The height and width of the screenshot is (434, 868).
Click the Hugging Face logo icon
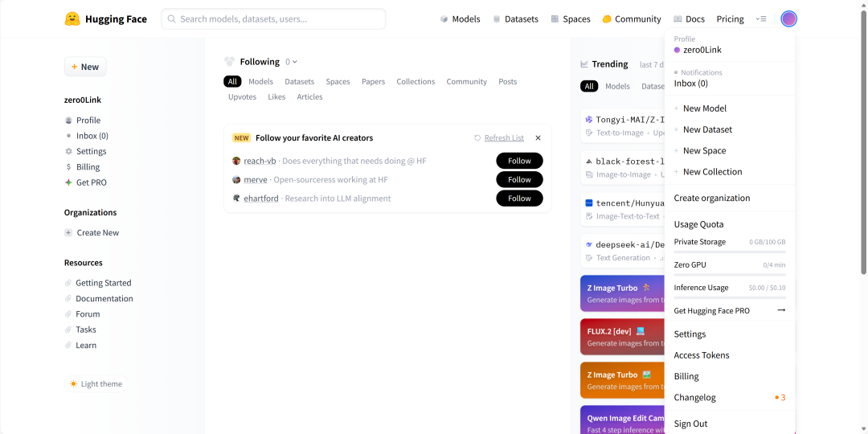[x=72, y=19]
